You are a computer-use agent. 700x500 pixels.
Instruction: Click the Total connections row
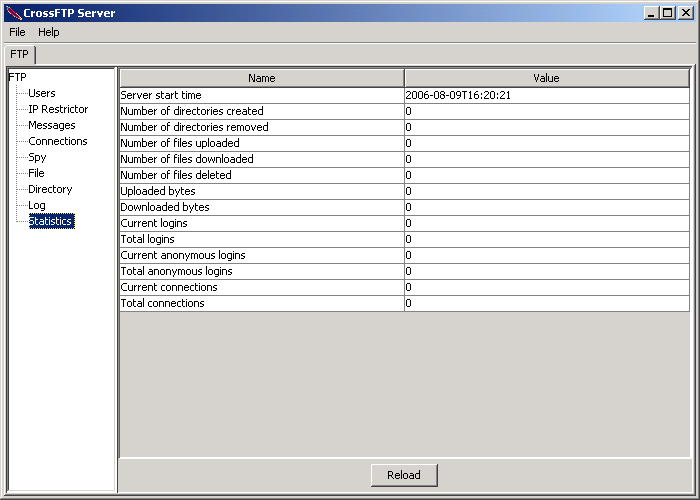point(404,303)
